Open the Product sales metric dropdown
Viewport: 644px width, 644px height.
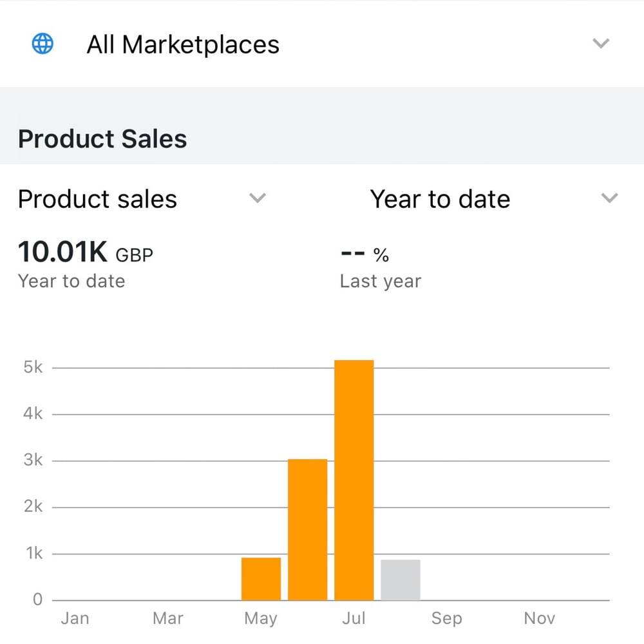tap(142, 199)
